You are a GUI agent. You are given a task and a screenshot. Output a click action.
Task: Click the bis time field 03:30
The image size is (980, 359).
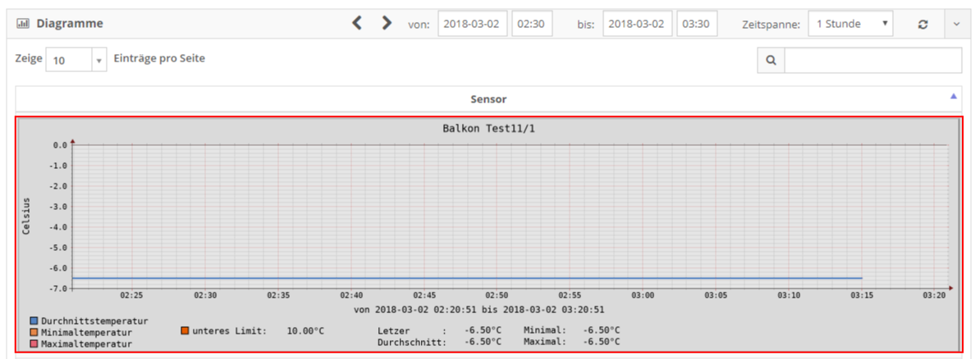point(697,24)
